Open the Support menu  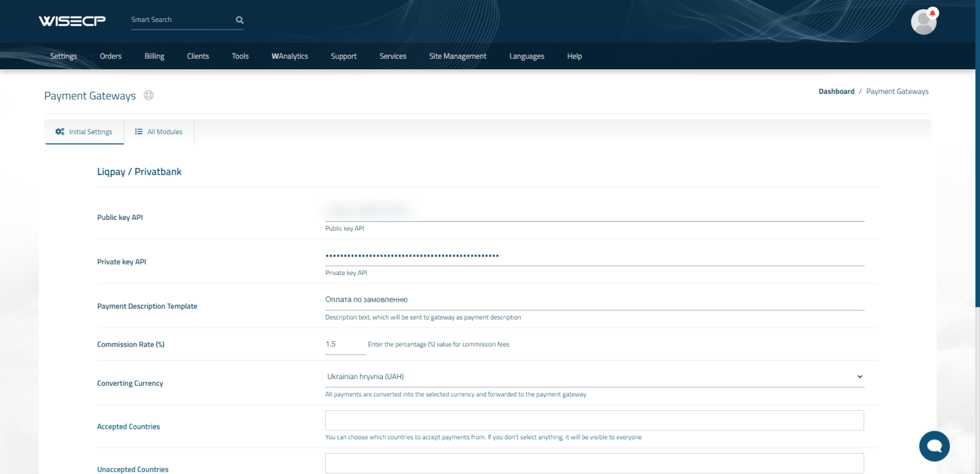[x=344, y=56]
